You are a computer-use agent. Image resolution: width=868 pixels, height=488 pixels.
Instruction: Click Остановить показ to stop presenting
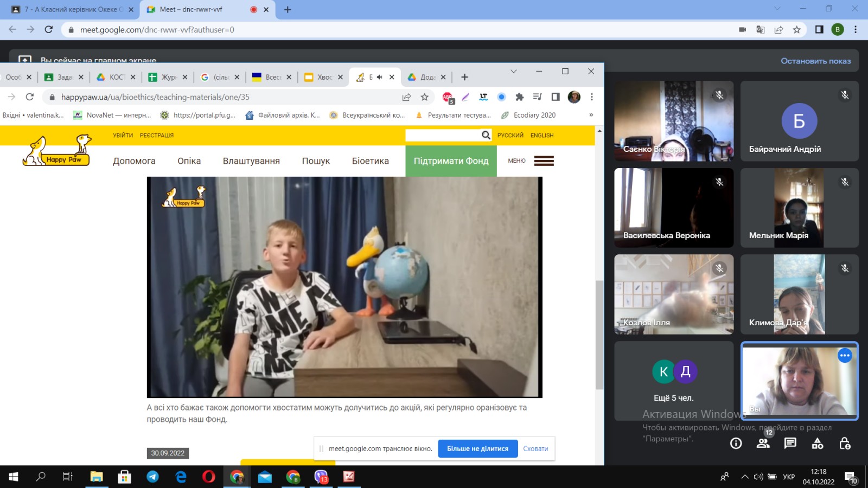[815, 61]
